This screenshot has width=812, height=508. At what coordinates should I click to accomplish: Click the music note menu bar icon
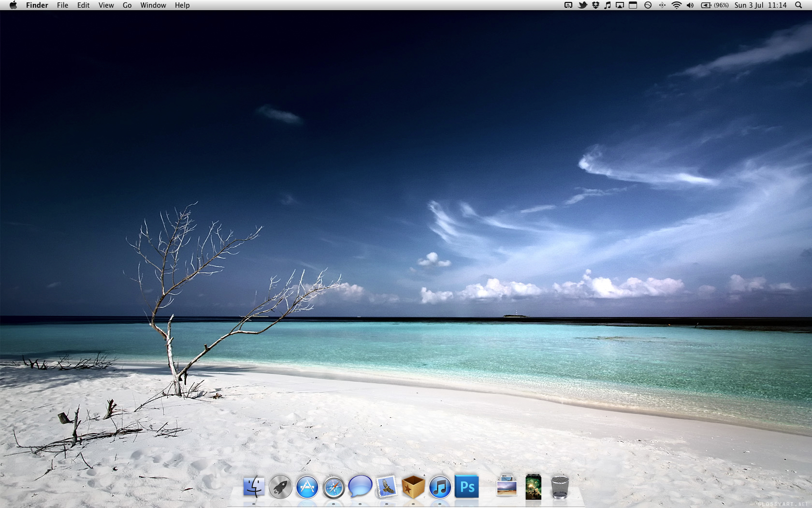click(x=608, y=5)
